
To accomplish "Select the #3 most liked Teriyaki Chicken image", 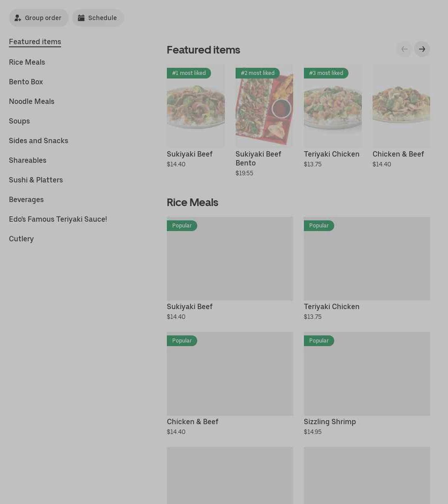I will coord(332,106).
